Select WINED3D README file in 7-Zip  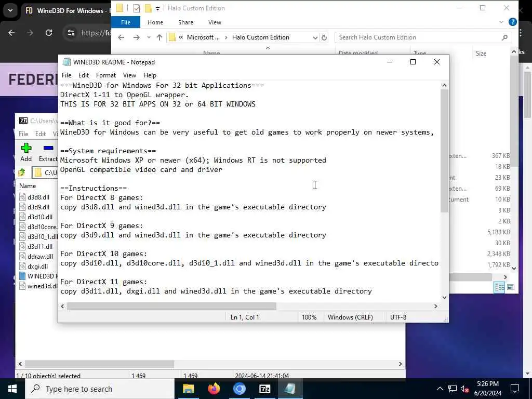click(x=38, y=276)
